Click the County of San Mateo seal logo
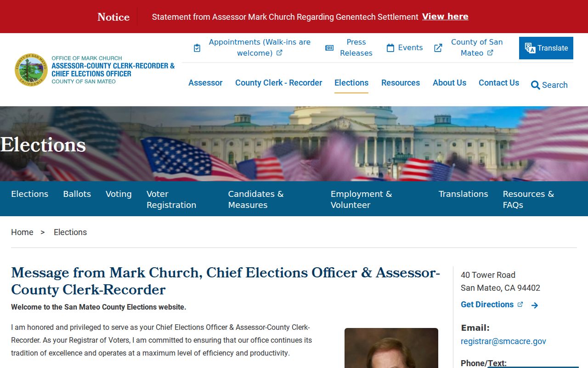The image size is (588, 368). (31, 69)
